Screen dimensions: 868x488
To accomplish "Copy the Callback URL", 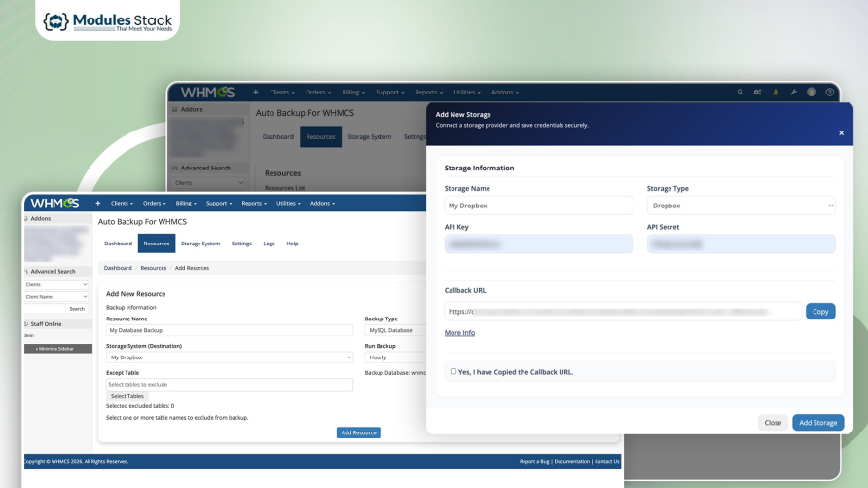I will tap(820, 312).
